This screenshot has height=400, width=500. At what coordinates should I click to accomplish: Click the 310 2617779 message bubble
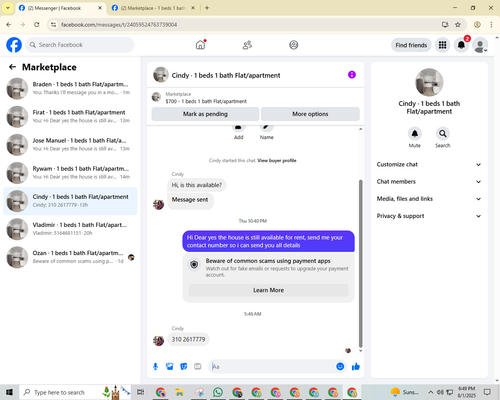point(188,339)
